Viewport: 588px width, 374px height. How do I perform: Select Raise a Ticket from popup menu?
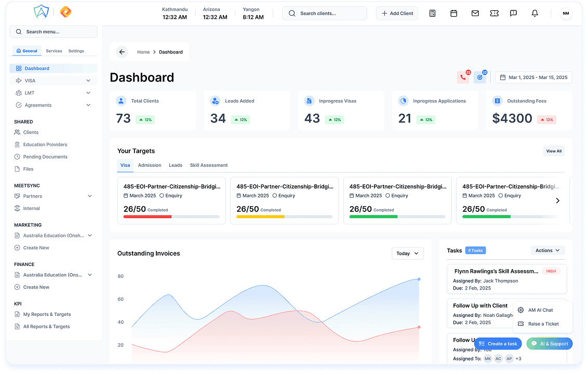[x=542, y=324]
